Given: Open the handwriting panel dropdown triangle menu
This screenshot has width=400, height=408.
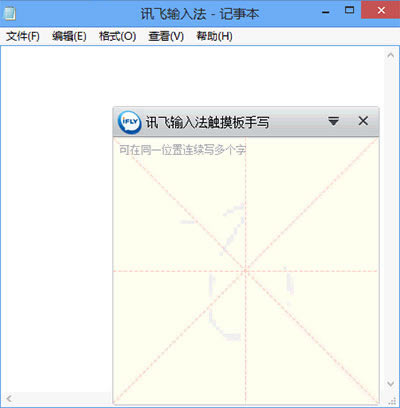Looking at the screenshot, I should (333, 121).
